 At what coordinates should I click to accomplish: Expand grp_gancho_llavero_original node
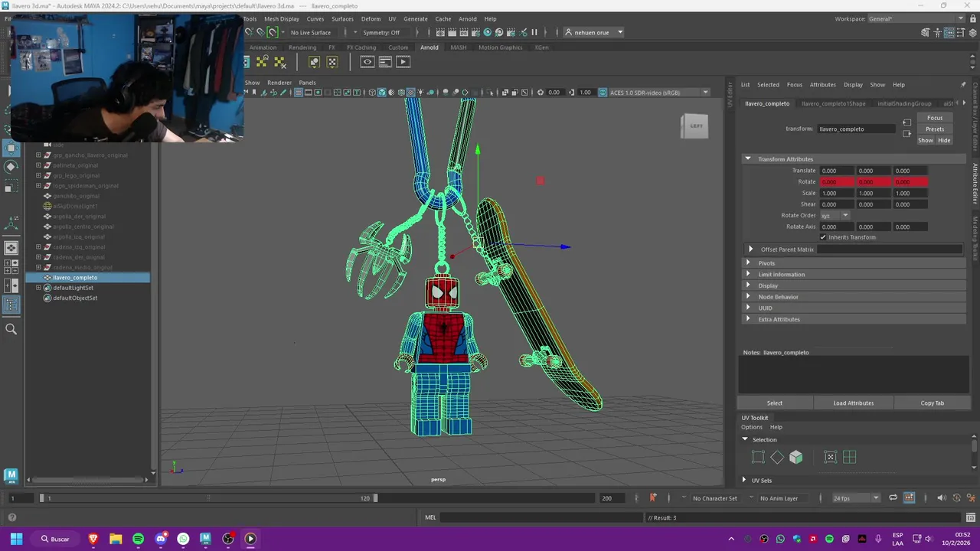pyautogui.click(x=38, y=155)
